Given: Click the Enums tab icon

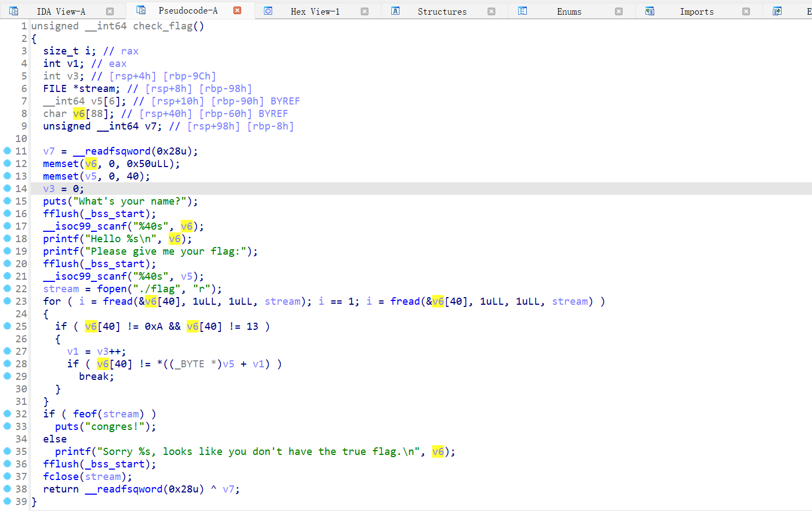Looking at the screenshot, I should coord(522,11).
